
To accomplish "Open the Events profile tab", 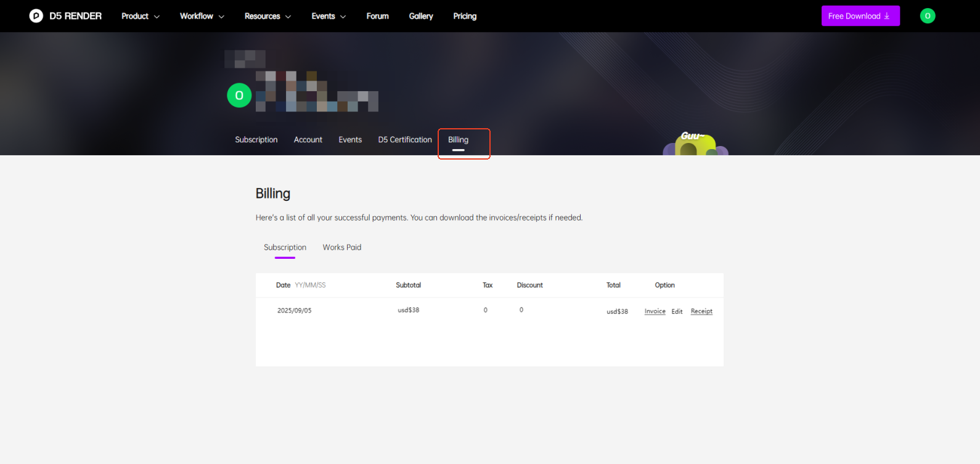I will (x=350, y=140).
